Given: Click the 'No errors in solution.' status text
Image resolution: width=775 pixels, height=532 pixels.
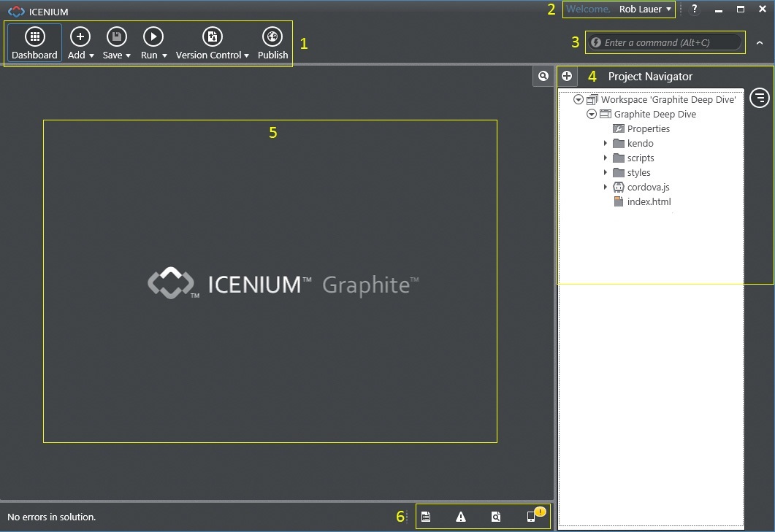Looking at the screenshot, I should pyautogui.click(x=51, y=517).
